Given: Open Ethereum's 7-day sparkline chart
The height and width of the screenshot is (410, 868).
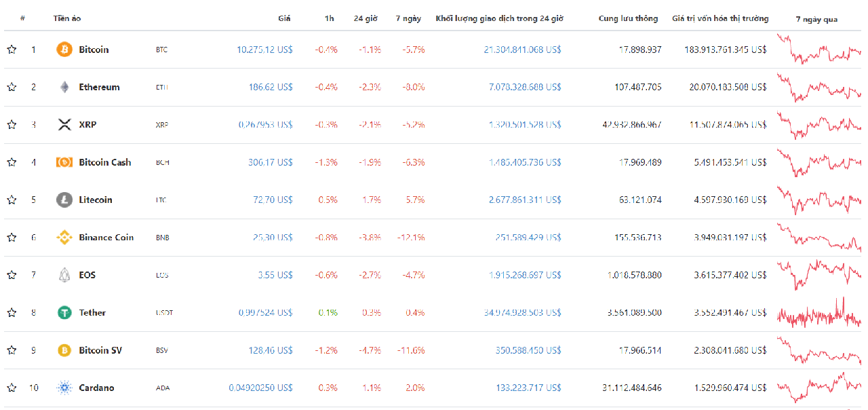Looking at the screenshot, I should 818,87.
